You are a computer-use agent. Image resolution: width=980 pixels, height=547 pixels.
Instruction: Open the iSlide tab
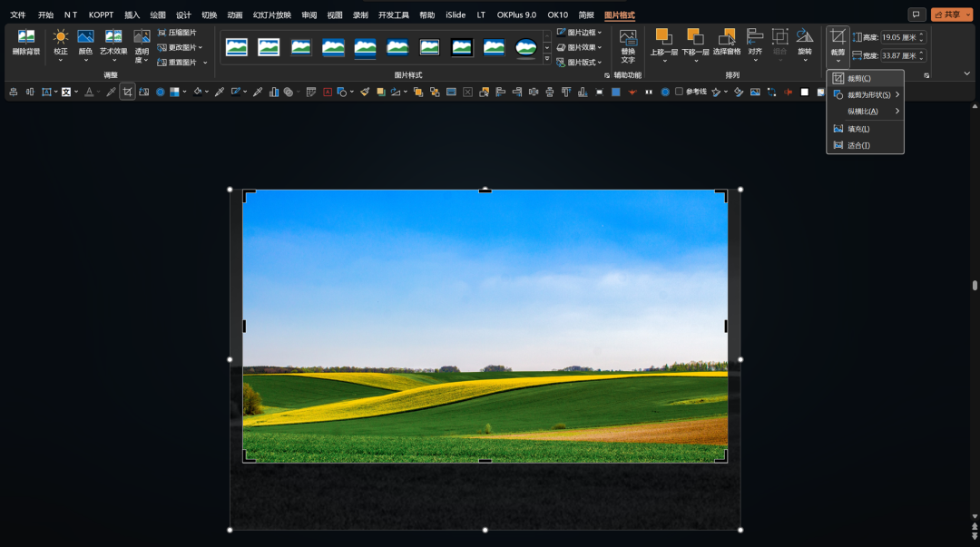point(455,15)
